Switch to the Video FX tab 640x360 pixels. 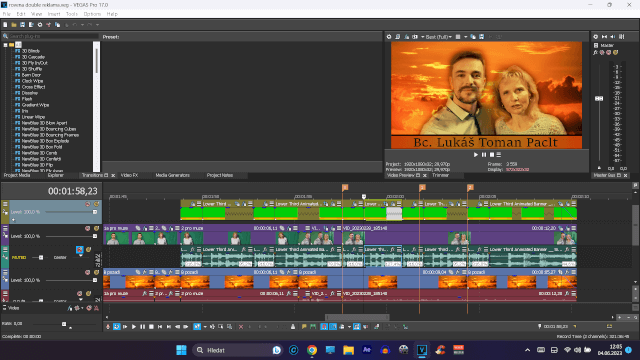click(129, 175)
